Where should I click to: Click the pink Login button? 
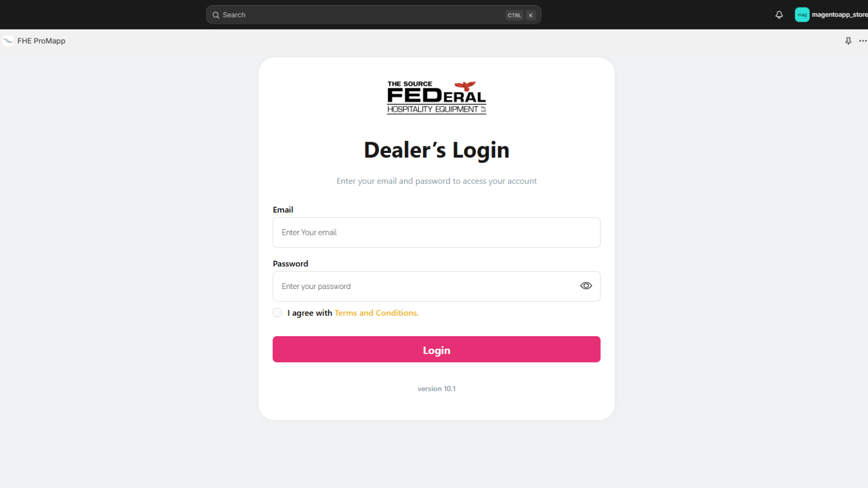click(x=437, y=349)
